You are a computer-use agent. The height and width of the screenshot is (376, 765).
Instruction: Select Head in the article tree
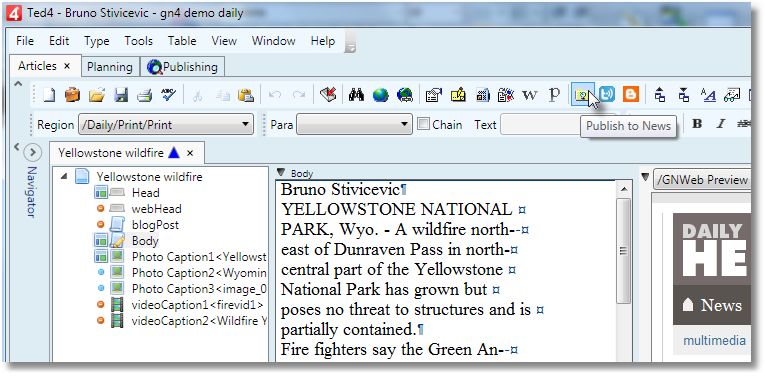point(145,193)
